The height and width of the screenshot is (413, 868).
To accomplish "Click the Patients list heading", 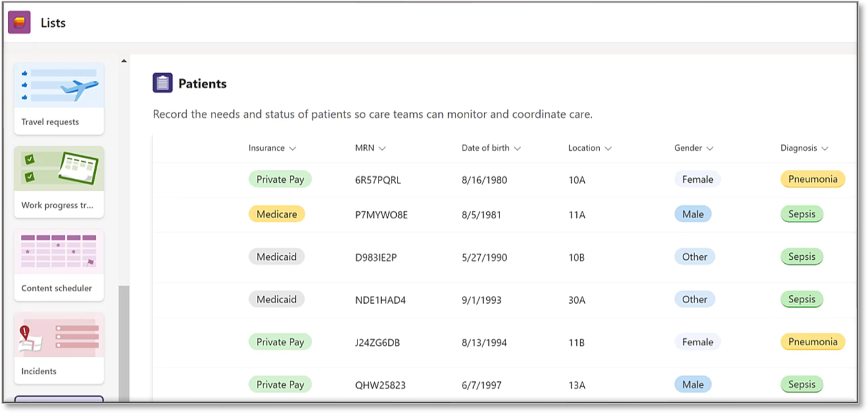I will [x=202, y=84].
